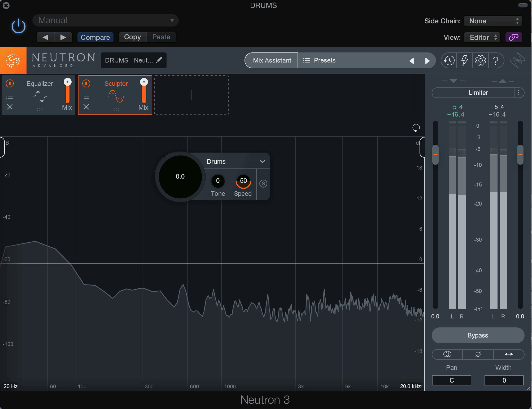Toggle the Bypass button
The image size is (532, 409).
(x=478, y=335)
